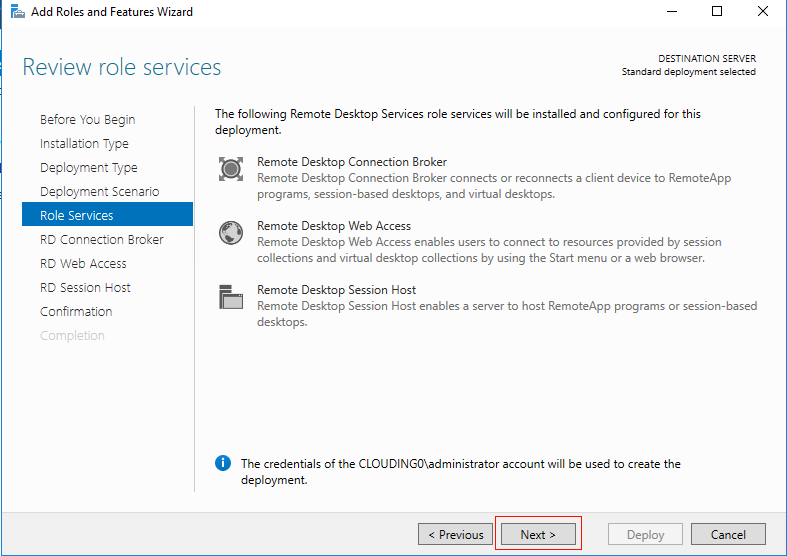The width and height of the screenshot is (787, 556).
Task: Open the Installation Type step
Action: tap(84, 144)
